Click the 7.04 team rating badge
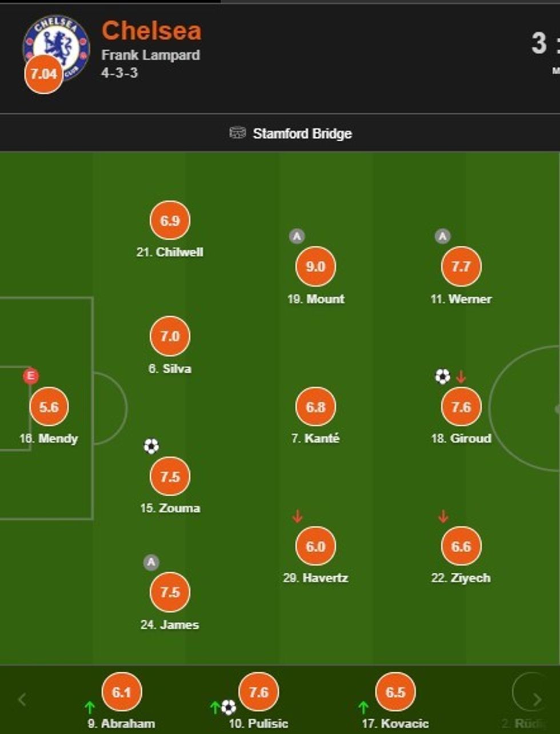The height and width of the screenshot is (734, 560). tap(43, 74)
